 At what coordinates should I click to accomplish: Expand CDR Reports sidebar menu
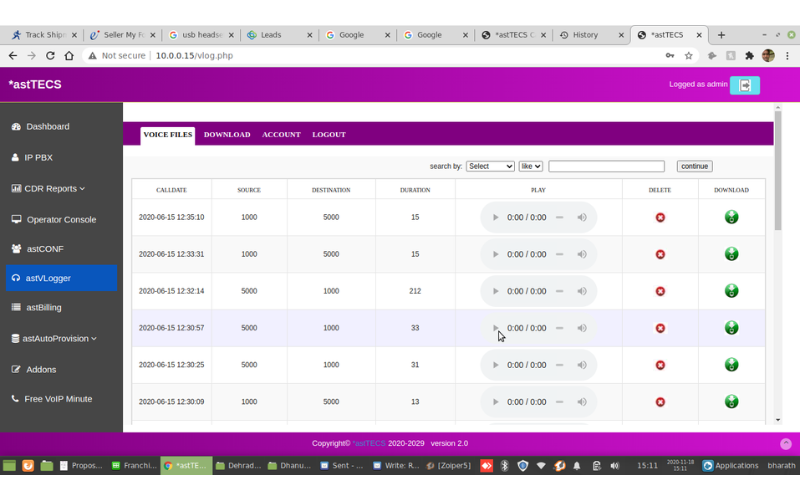pos(56,188)
